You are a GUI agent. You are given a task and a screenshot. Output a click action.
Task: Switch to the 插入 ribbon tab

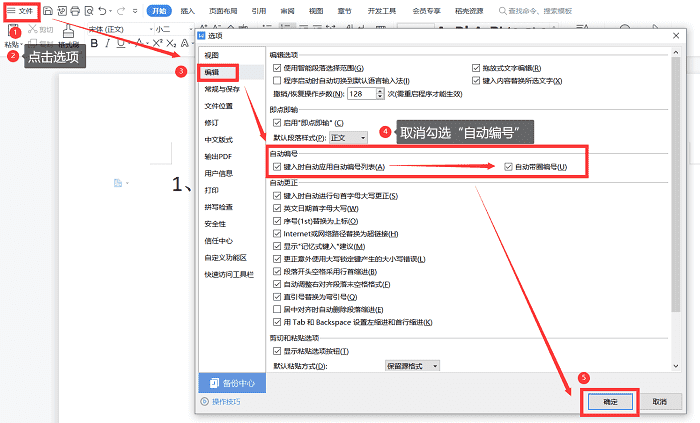pyautogui.click(x=188, y=11)
